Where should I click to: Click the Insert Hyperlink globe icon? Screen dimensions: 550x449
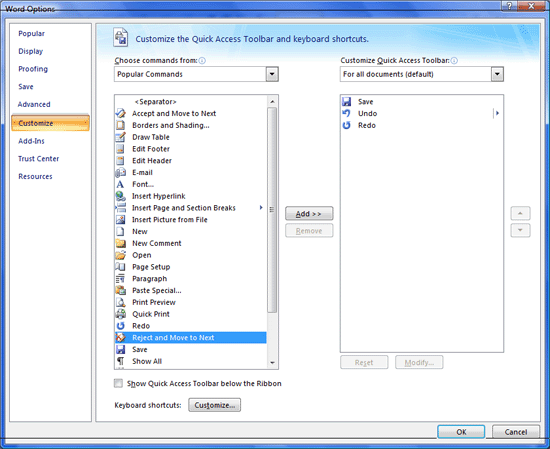click(120, 196)
